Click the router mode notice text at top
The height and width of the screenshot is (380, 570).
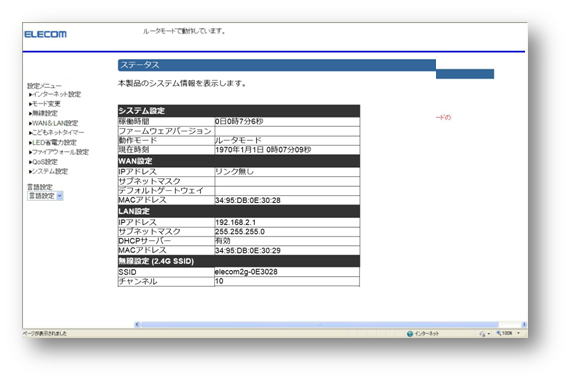(x=184, y=31)
